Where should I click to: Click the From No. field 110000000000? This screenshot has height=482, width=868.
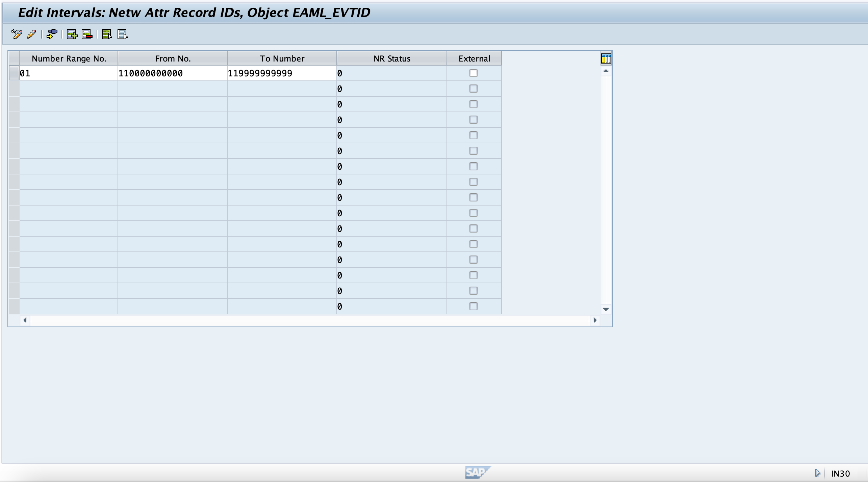click(172, 73)
